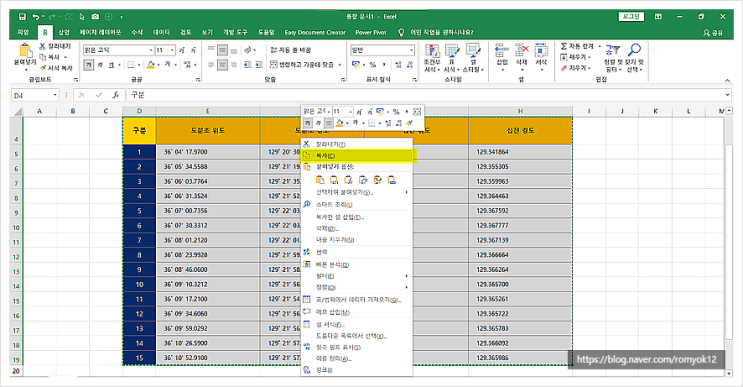Choose Format Cells (셀 서식) in context menu
Viewport: 743px width, 387px height.
pyautogui.click(x=357, y=325)
